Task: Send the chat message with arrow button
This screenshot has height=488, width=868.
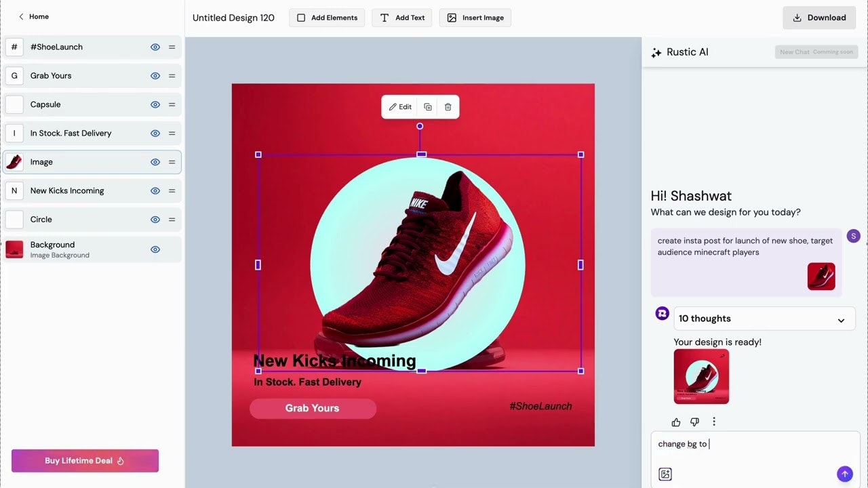Action: [844, 474]
